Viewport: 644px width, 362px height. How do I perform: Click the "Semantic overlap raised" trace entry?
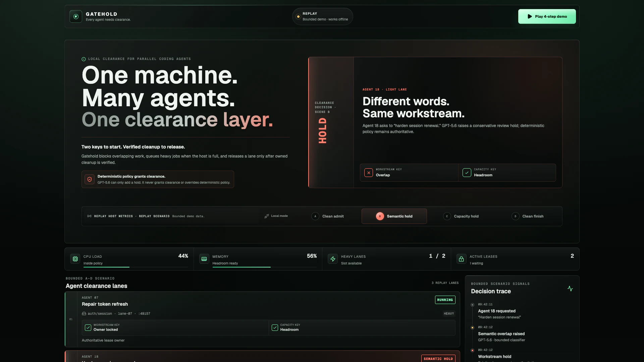coord(501,334)
